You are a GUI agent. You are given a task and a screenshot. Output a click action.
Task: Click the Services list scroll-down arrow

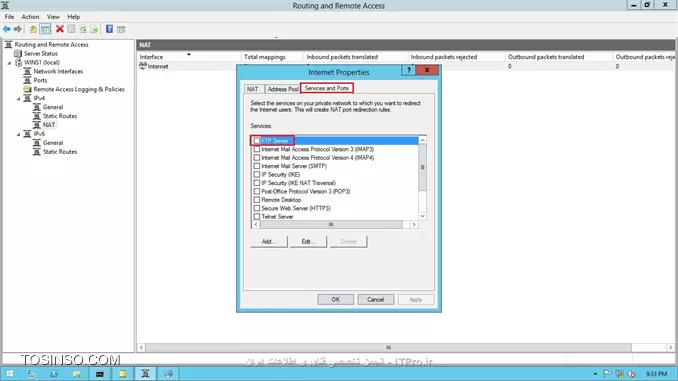(422, 216)
